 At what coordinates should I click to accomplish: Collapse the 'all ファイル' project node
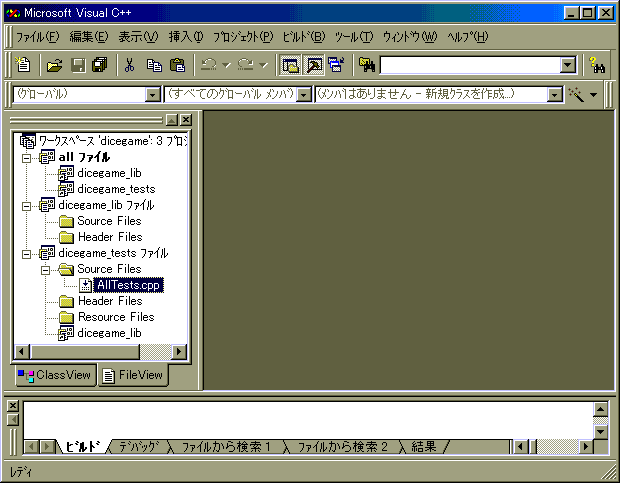[26, 158]
